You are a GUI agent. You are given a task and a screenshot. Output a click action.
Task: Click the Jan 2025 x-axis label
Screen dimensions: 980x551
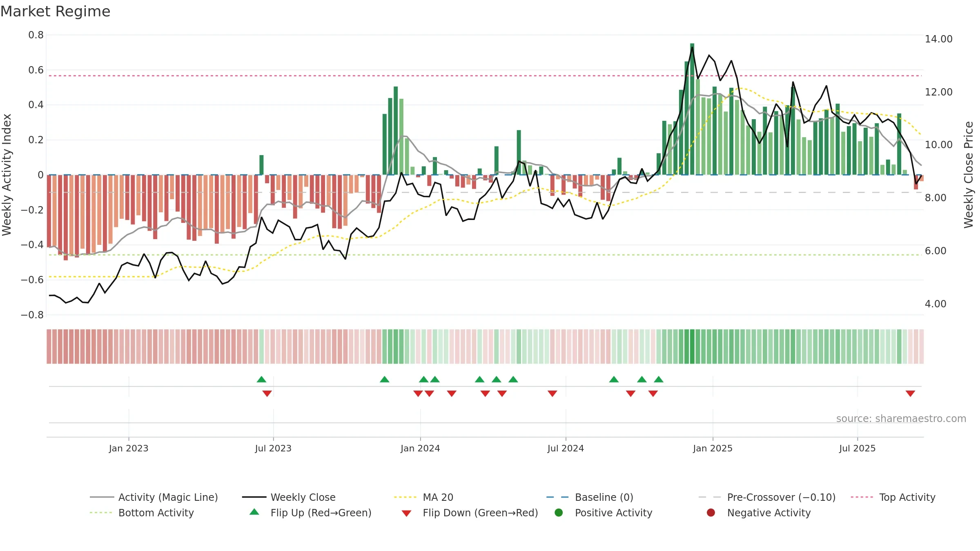(x=713, y=448)
